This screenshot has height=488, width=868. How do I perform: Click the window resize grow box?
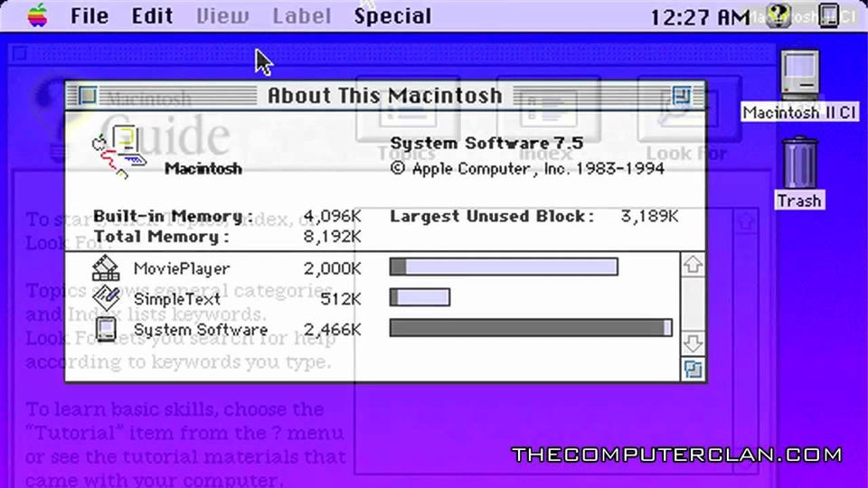click(693, 369)
